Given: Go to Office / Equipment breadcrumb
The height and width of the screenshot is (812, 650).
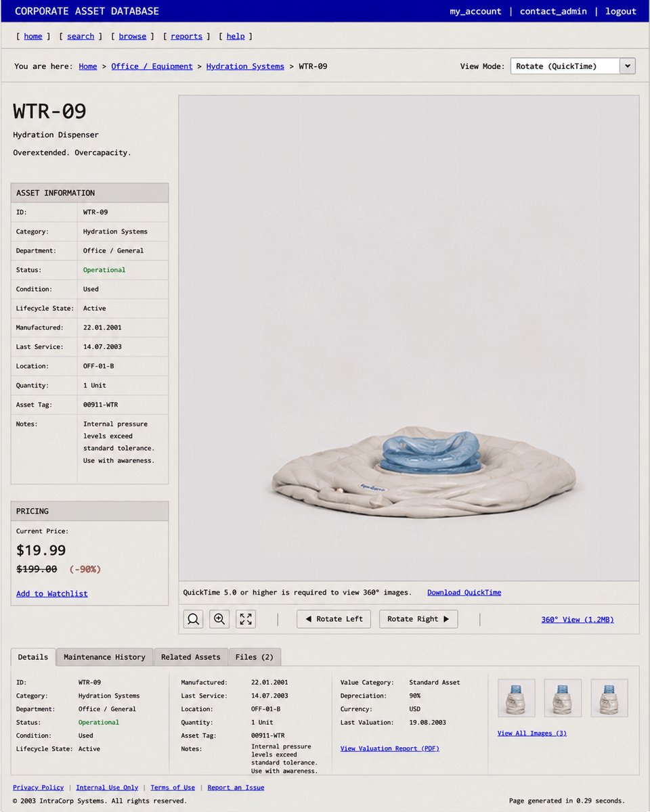Looking at the screenshot, I should pyautogui.click(x=152, y=66).
